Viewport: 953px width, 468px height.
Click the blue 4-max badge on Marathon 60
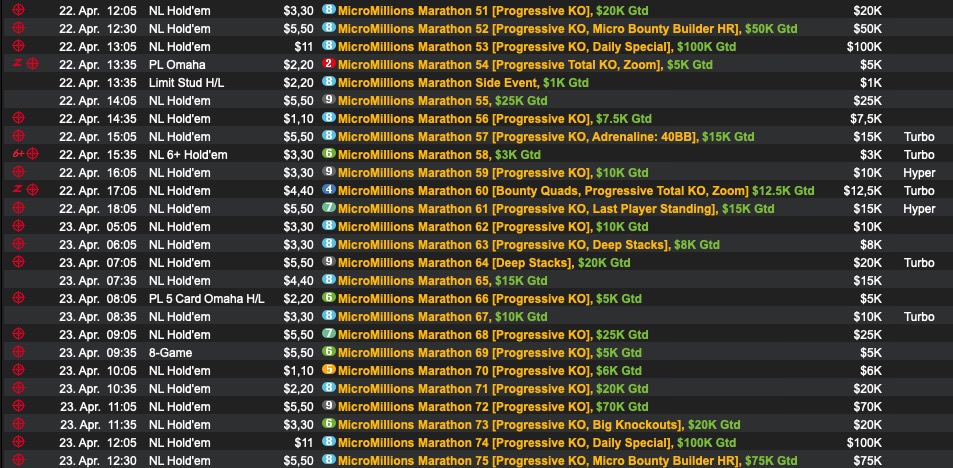[329, 190]
